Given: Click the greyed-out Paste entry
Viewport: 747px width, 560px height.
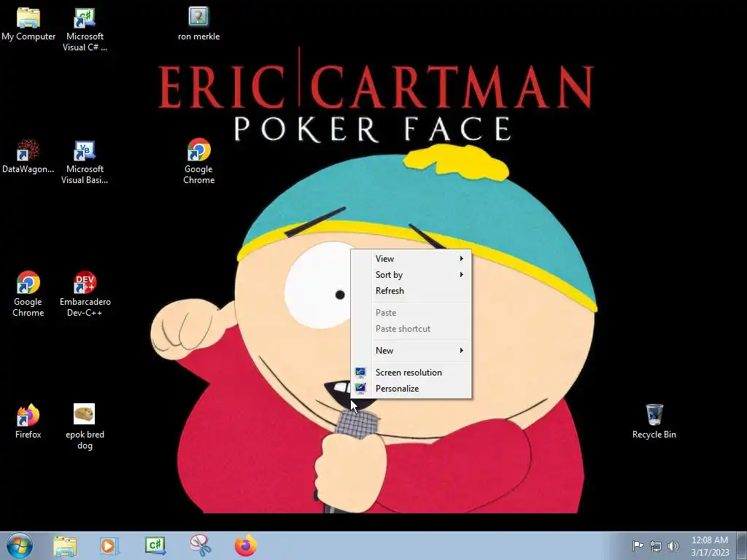Looking at the screenshot, I should pos(411,313).
